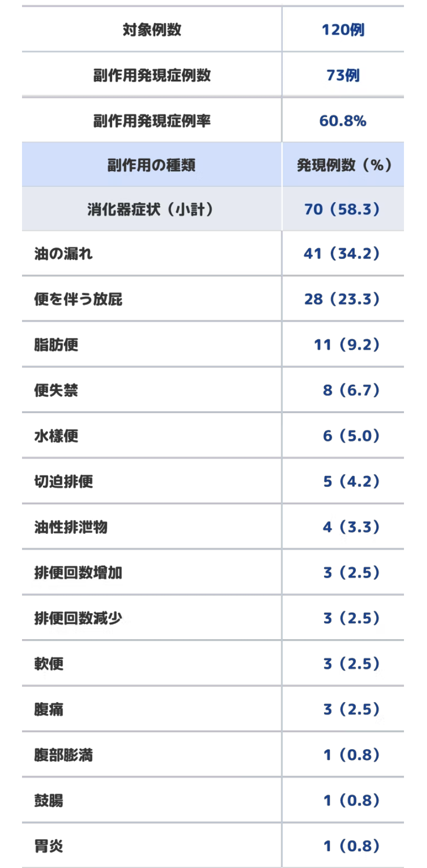
Task: Select the 油性排泄物 row label
Action: click(x=71, y=527)
